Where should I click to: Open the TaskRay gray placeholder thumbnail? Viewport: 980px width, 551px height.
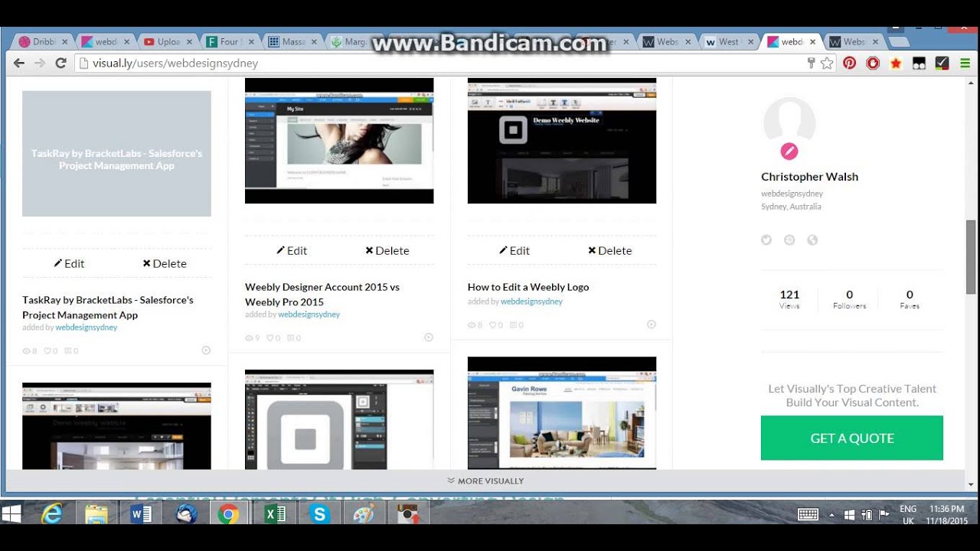116,154
